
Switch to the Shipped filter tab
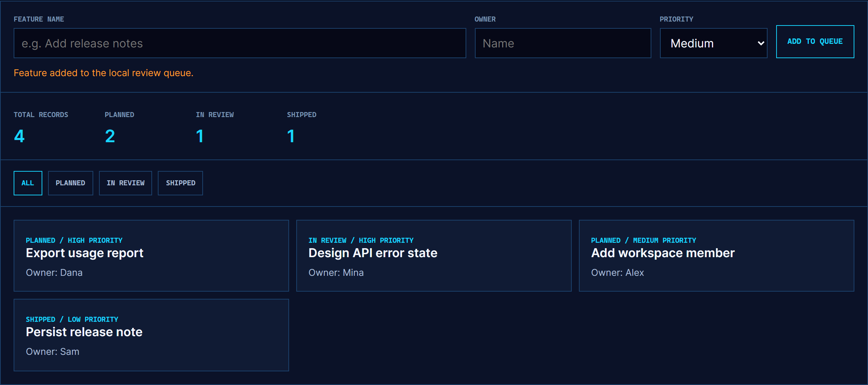pyautogui.click(x=180, y=183)
